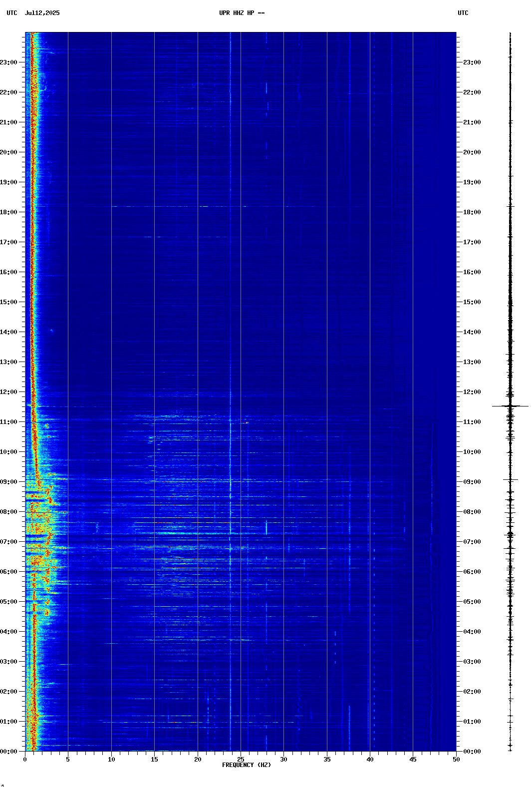
Task: Click '11:00' on the right time axis
Action: (472, 422)
